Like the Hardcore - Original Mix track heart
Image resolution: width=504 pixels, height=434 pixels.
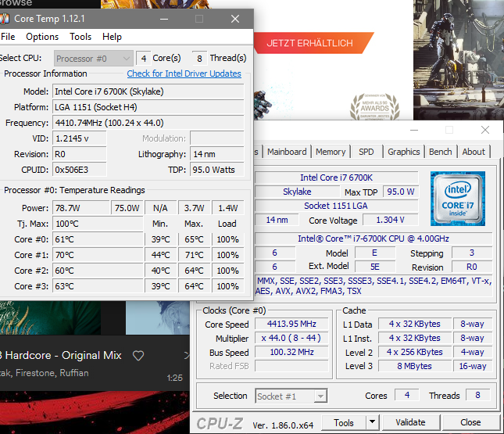coord(138,356)
